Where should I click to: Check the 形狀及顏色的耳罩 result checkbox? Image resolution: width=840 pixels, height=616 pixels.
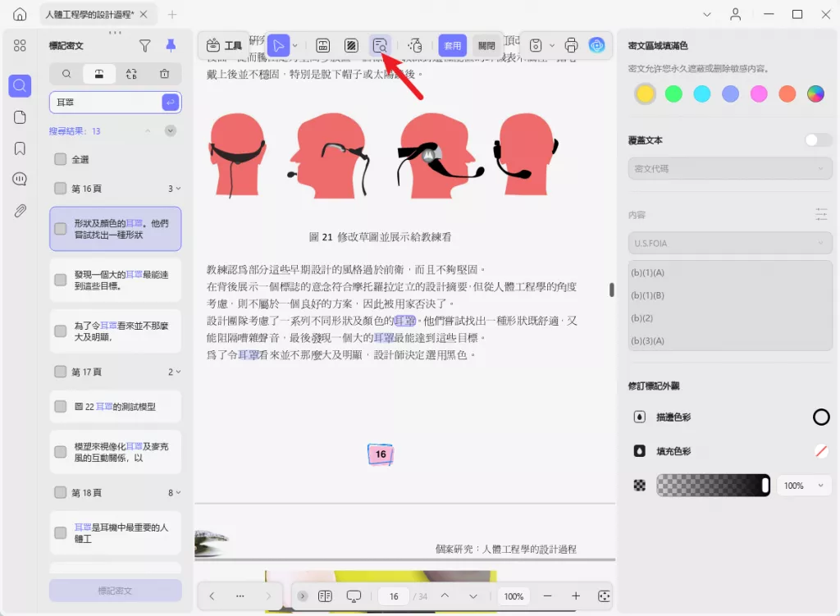click(61, 229)
